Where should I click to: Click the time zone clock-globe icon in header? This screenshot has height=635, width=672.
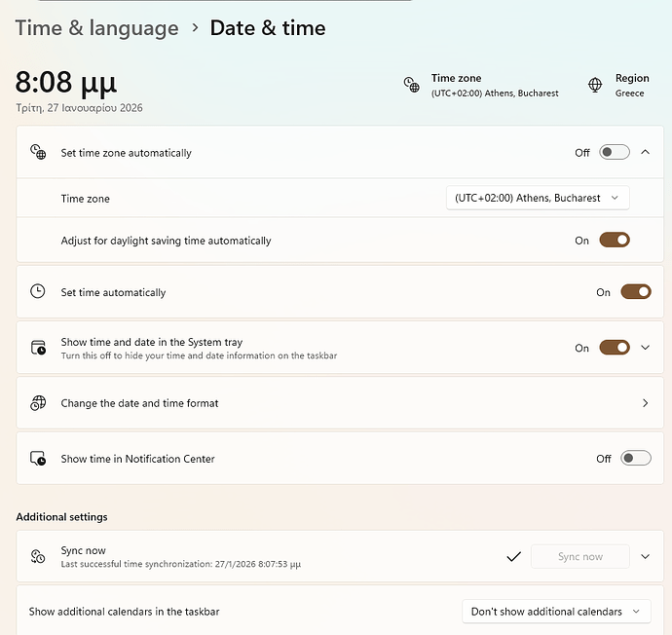pyautogui.click(x=412, y=86)
